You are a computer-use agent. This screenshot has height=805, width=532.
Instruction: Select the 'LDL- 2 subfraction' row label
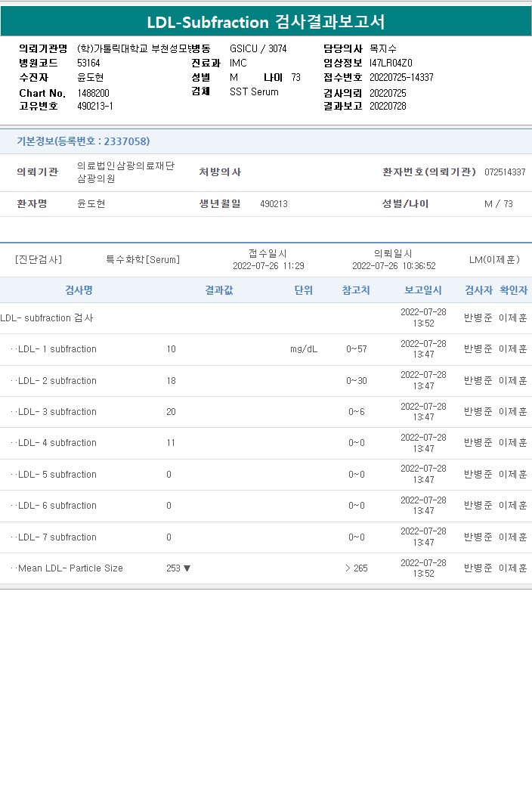click(57, 381)
